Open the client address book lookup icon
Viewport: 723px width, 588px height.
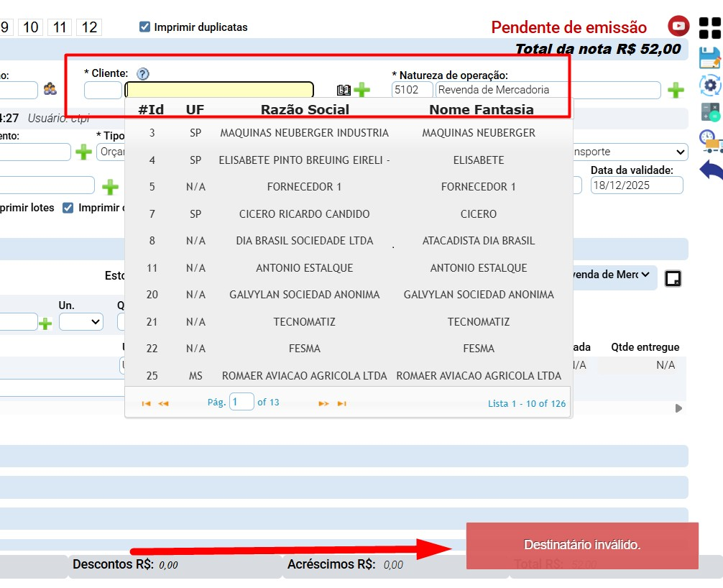click(344, 89)
